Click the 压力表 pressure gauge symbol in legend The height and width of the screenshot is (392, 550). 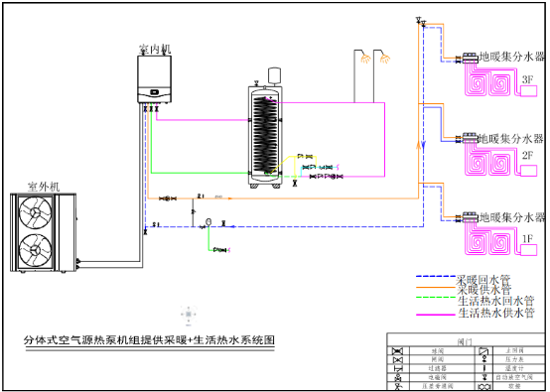tap(484, 359)
